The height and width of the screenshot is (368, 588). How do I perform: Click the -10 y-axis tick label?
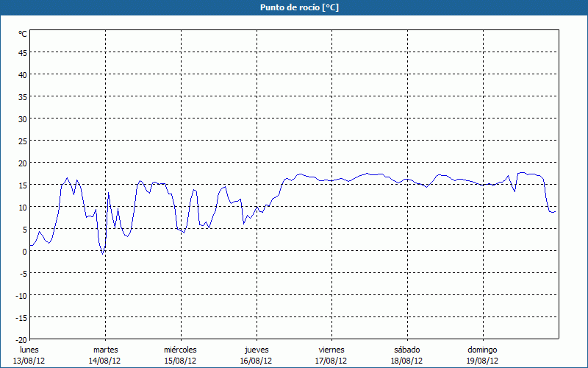(21, 295)
